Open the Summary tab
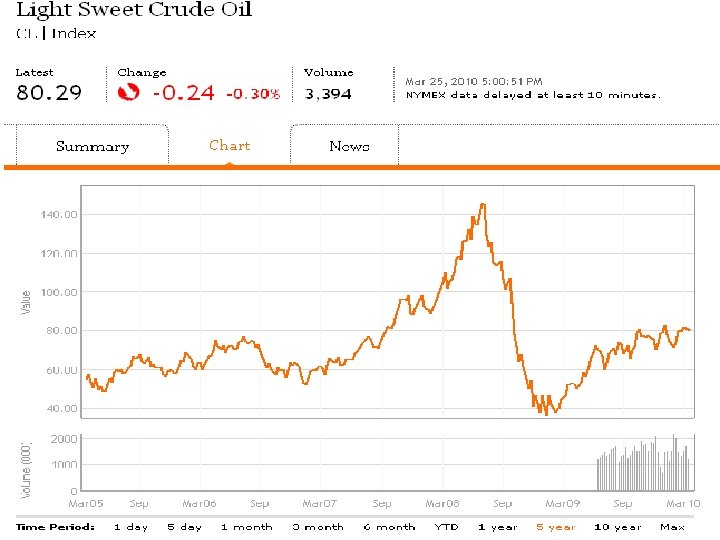720x540 pixels. pos(92,146)
